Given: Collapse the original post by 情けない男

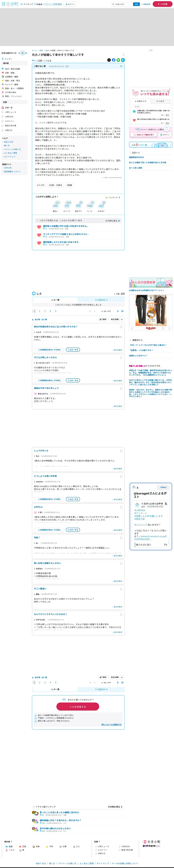Looking at the screenshot, I should click(x=121, y=66).
